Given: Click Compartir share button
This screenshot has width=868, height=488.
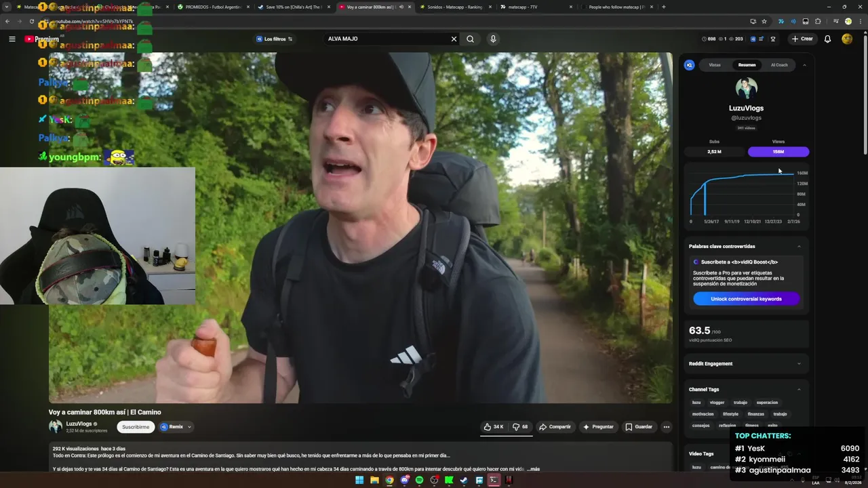Looking at the screenshot, I should 555,427.
